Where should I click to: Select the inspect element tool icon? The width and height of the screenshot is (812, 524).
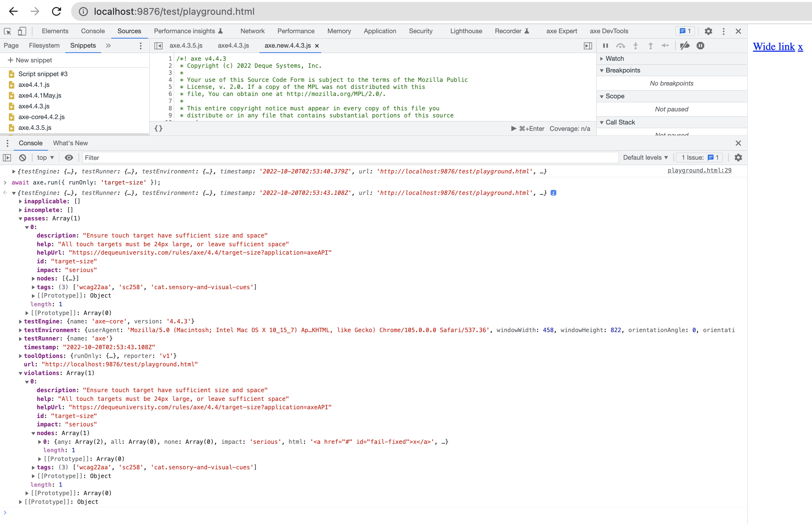click(x=7, y=31)
